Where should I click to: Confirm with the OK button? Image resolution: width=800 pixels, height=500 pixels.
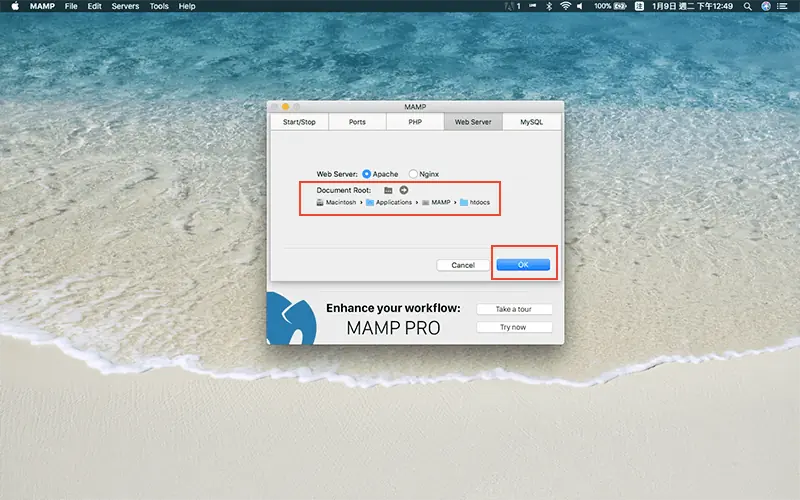pos(523,265)
